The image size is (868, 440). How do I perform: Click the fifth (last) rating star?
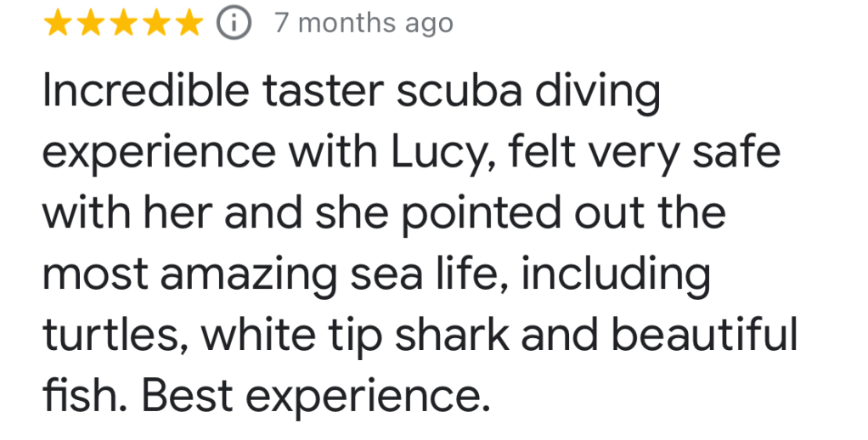coord(188,24)
